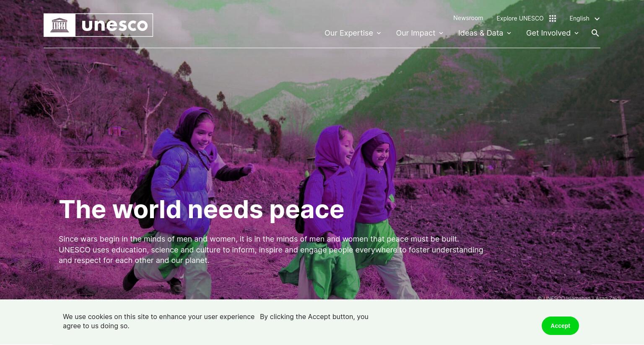Open the Explore UNESCO grid icon
The width and height of the screenshot is (644, 345).
click(x=553, y=18)
